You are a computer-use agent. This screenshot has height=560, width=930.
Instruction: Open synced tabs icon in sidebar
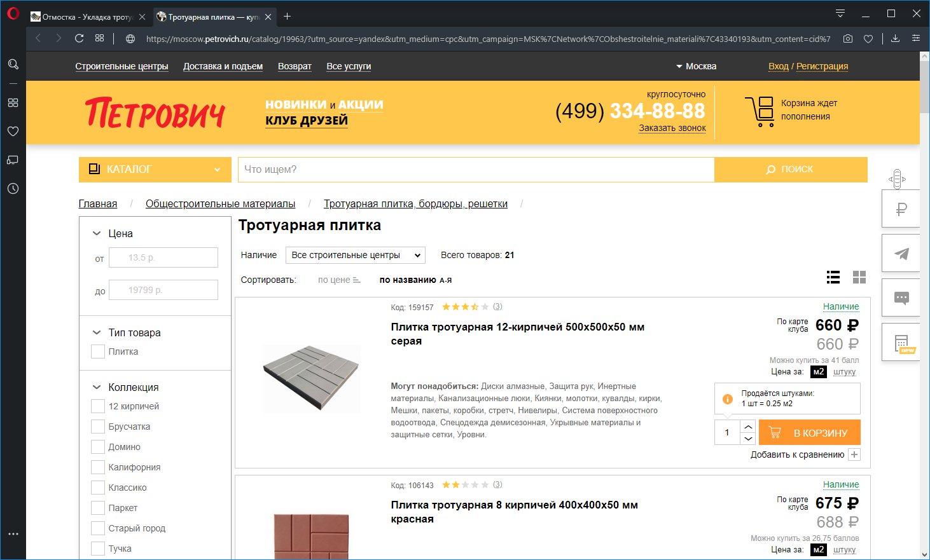pos(13,160)
